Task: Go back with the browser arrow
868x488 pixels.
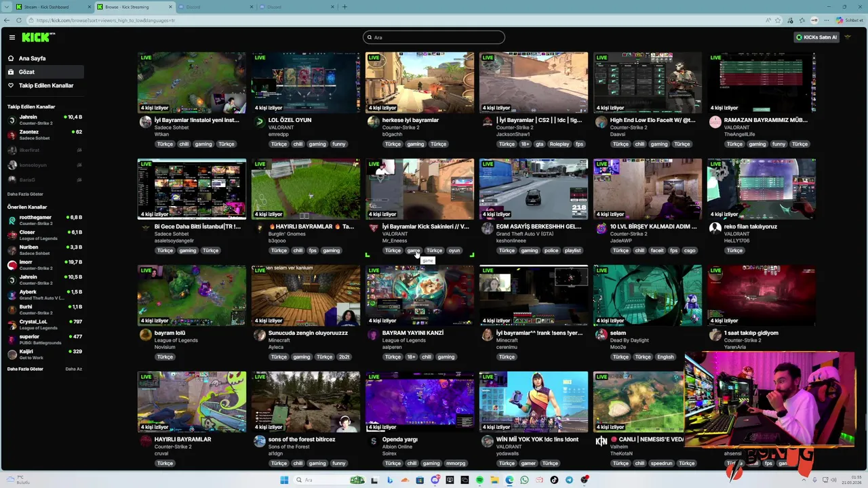Action: tap(8, 20)
